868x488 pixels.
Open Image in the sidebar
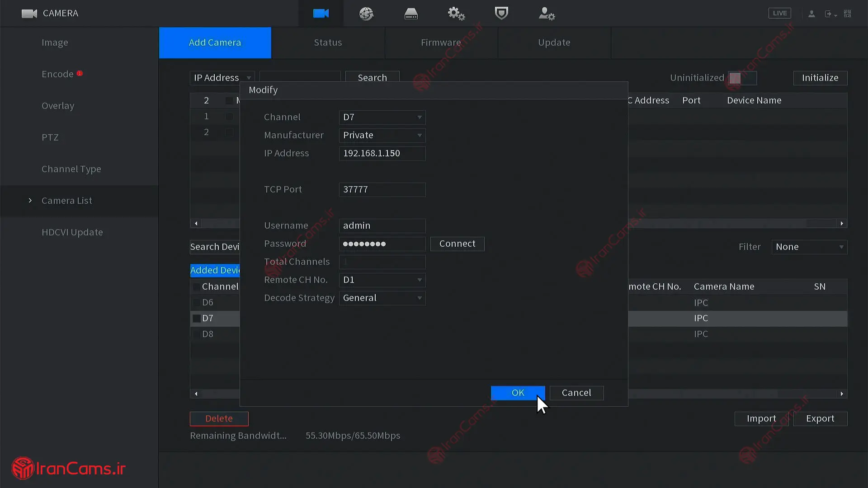55,42
